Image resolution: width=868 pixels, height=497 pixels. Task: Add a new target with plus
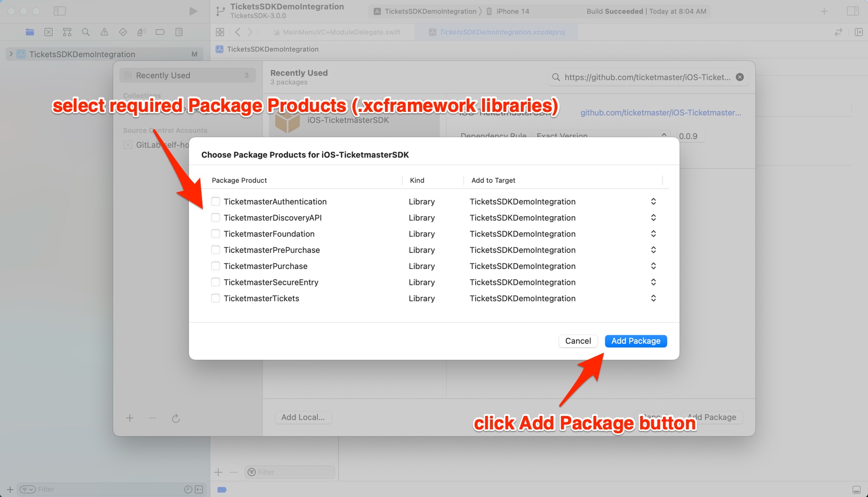(x=218, y=472)
